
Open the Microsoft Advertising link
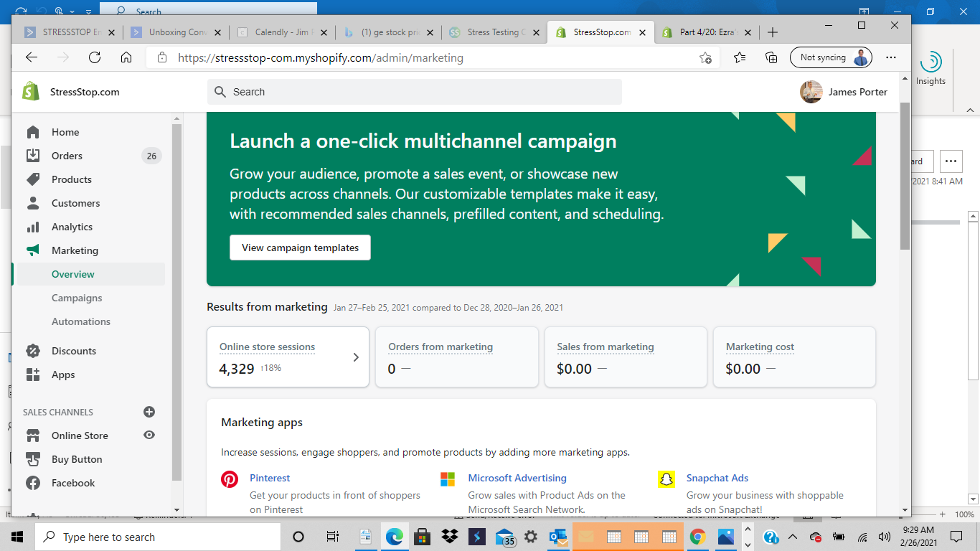(517, 478)
